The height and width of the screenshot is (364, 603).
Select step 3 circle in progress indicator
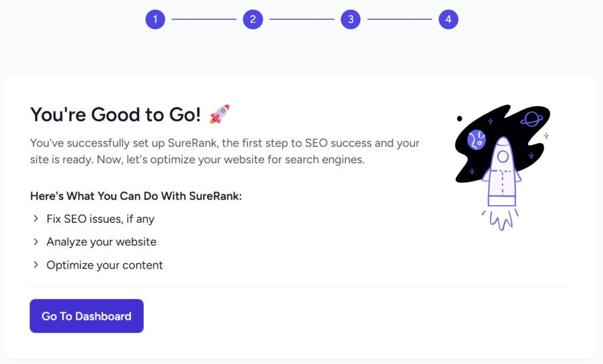[350, 19]
